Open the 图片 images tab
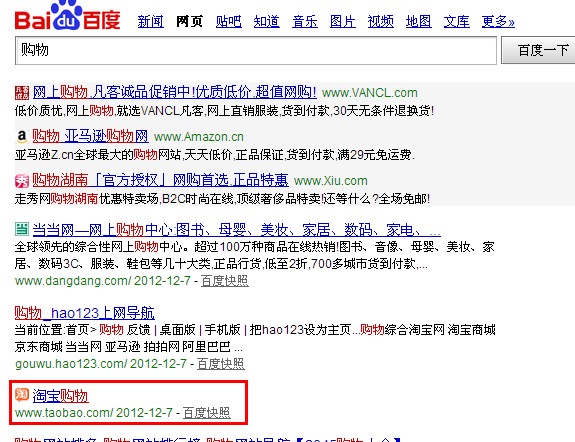The image size is (575, 442). (x=343, y=22)
